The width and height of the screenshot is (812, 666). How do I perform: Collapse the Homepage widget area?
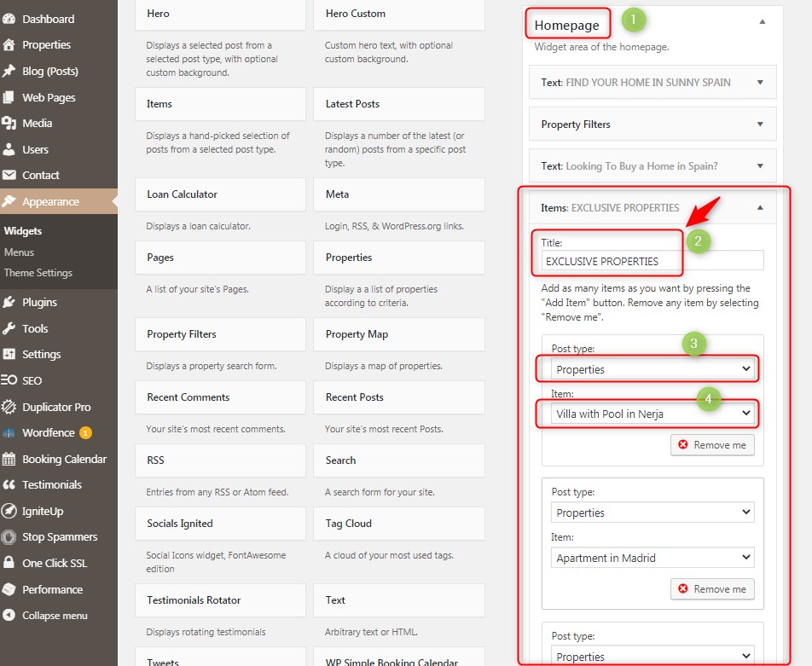762,21
